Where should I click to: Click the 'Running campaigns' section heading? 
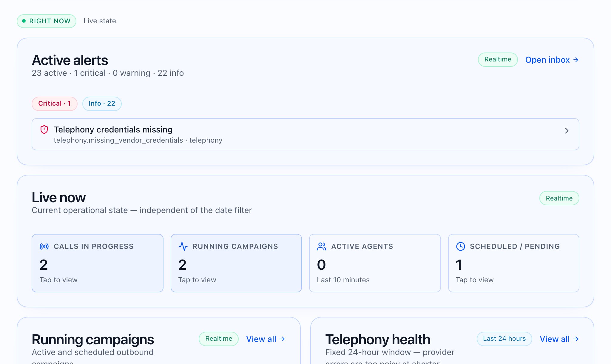[x=93, y=340]
